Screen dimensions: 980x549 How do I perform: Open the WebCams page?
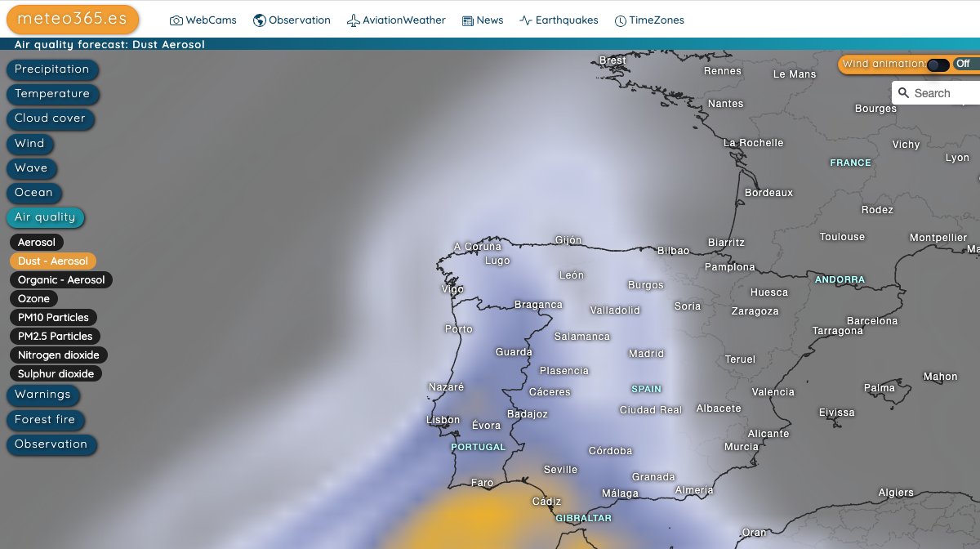[203, 20]
